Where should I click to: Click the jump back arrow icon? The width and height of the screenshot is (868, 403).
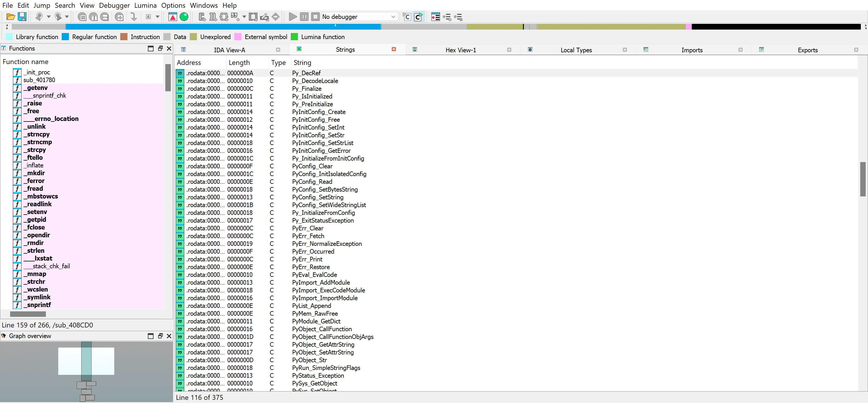pyautogui.click(x=39, y=17)
